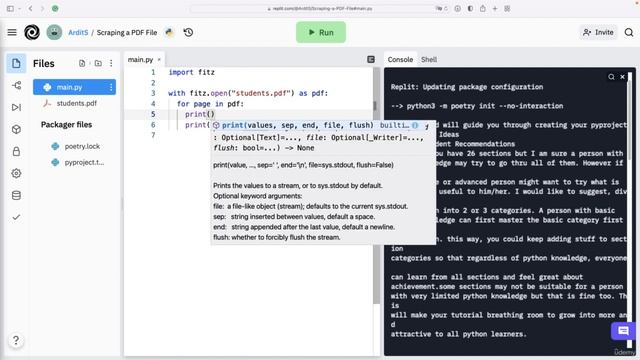
Task: Click the Python language icon beside project title
Action: pos(169,32)
